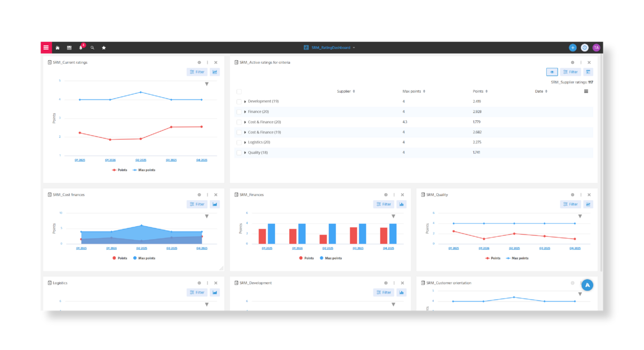The height and width of the screenshot is (350, 644).
Task: Check the checkbox next to Logistics (20)
Action: (x=238, y=142)
